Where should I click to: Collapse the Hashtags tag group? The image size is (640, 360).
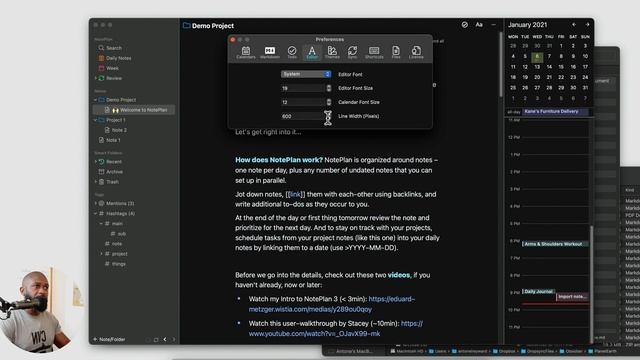tap(96, 213)
